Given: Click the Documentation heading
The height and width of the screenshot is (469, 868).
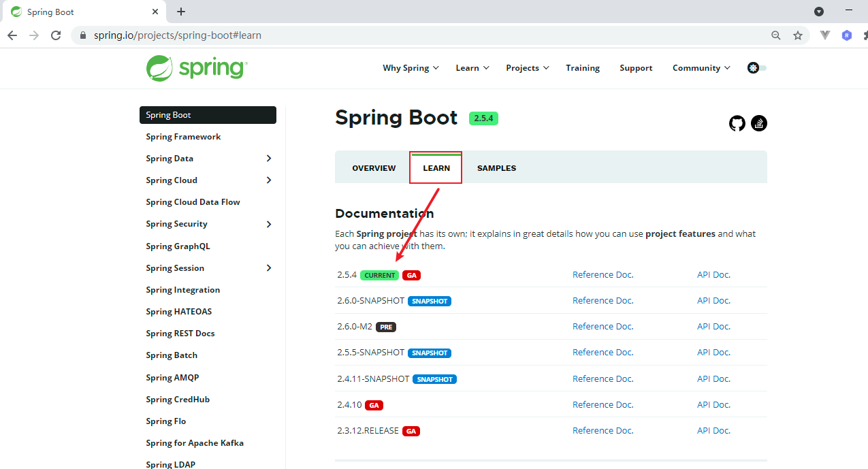Looking at the screenshot, I should coord(385,214).
